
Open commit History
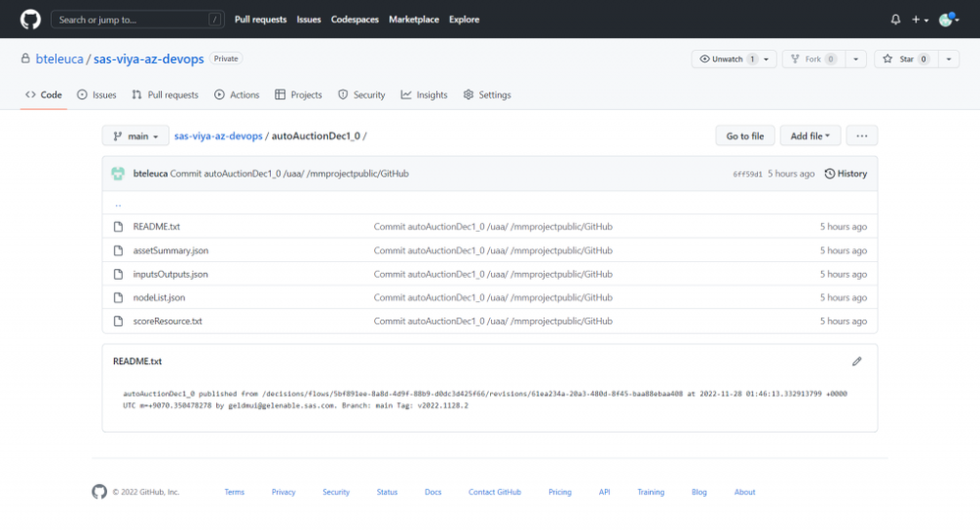pos(845,174)
